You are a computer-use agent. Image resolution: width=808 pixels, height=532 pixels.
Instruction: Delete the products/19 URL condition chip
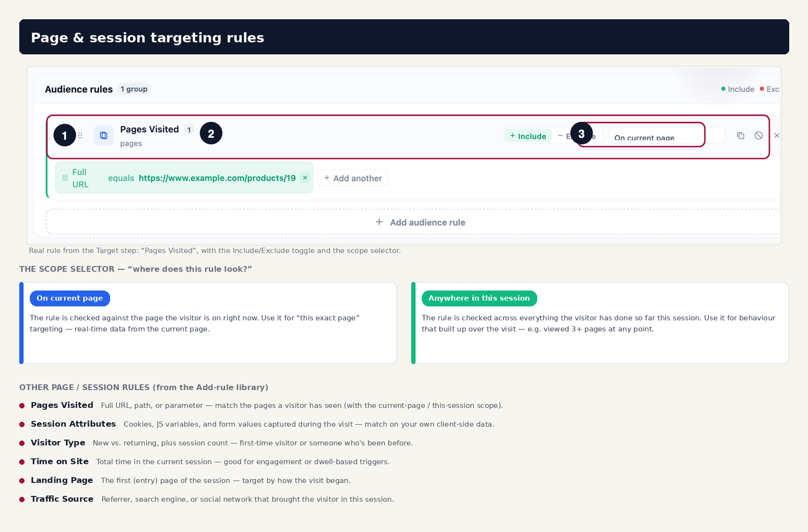click(x=305, y=177)
